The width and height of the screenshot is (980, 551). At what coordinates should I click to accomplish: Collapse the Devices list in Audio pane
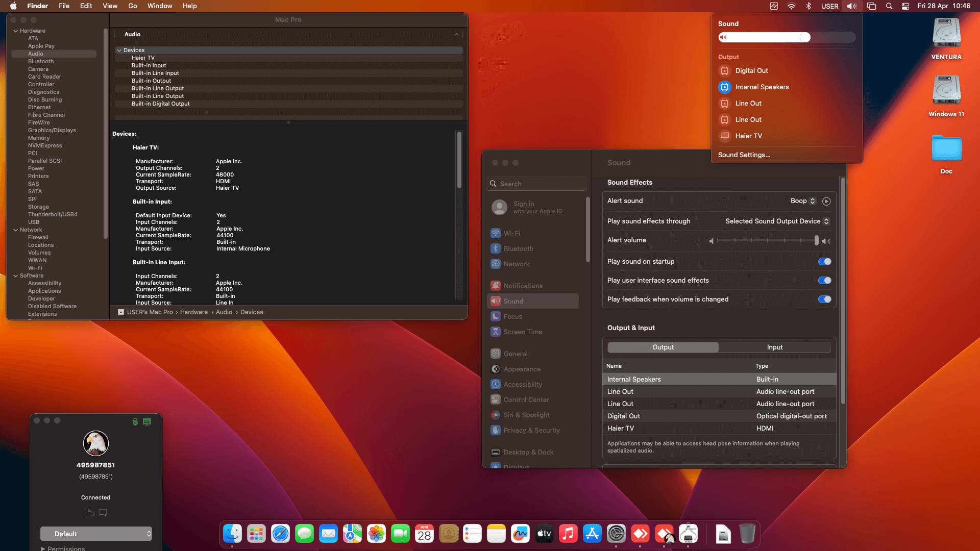point(119,51)
